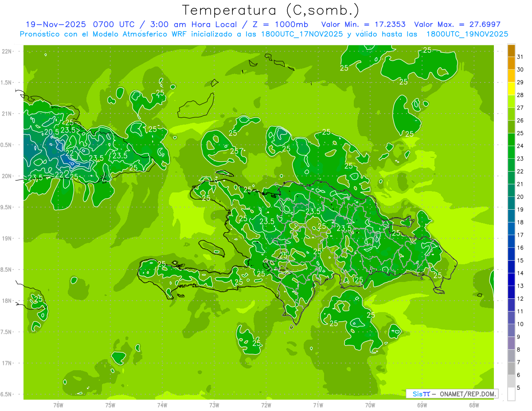
Task: Click the colorbar scale number 10
Action: (520, 324)
